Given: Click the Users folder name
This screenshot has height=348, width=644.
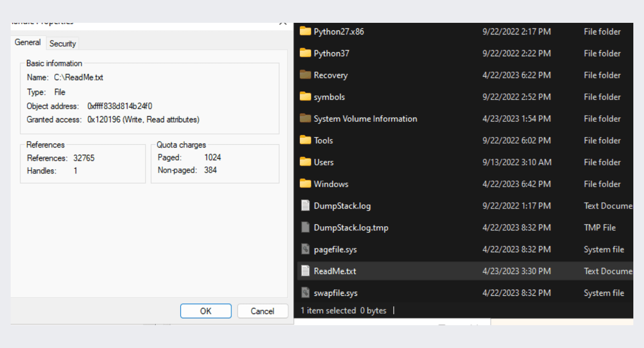Looking at the screenshot, I should 324,162.
